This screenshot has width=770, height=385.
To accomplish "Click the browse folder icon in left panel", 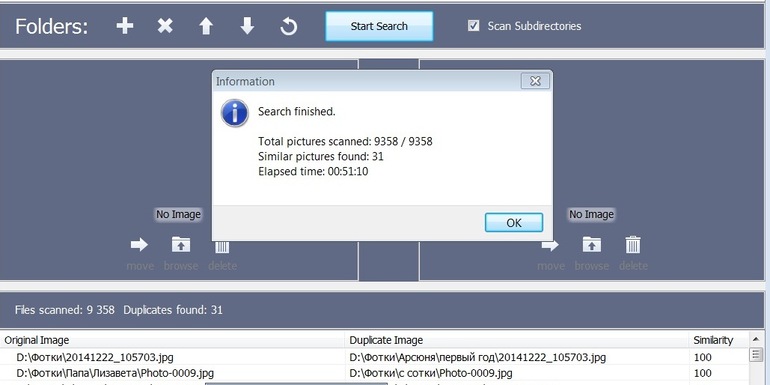I will click(x=181, y=245).
